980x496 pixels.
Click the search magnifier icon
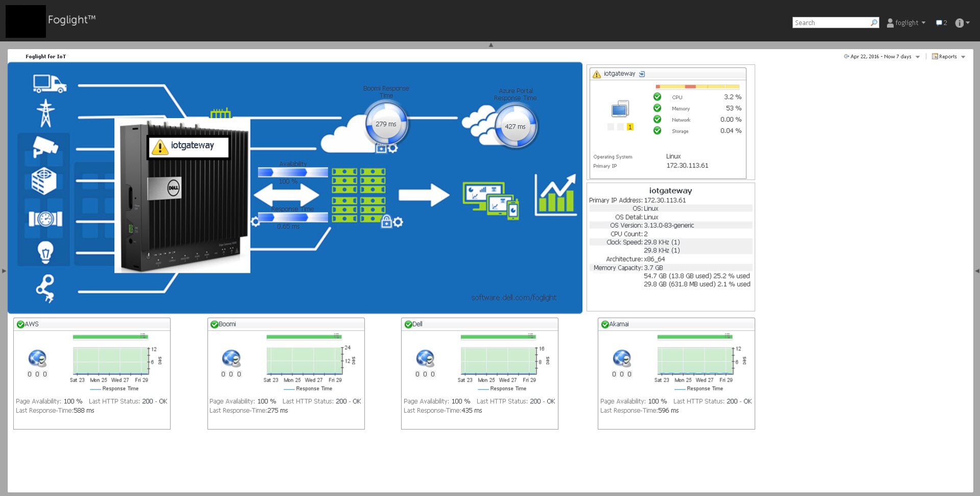[x=874, y=22]
